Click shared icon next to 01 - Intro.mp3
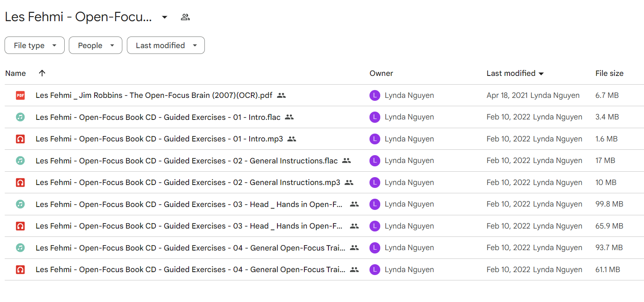 click(292, 139)
